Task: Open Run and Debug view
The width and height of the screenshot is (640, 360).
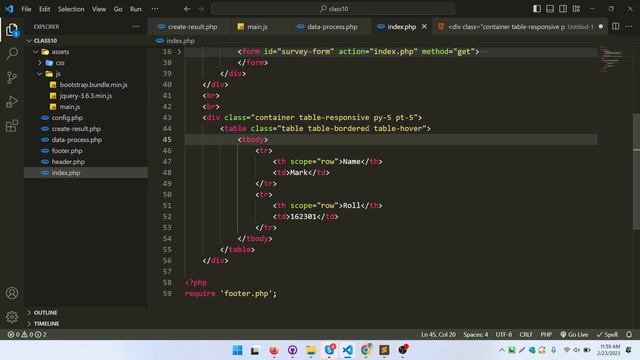Action: (12, 102)
